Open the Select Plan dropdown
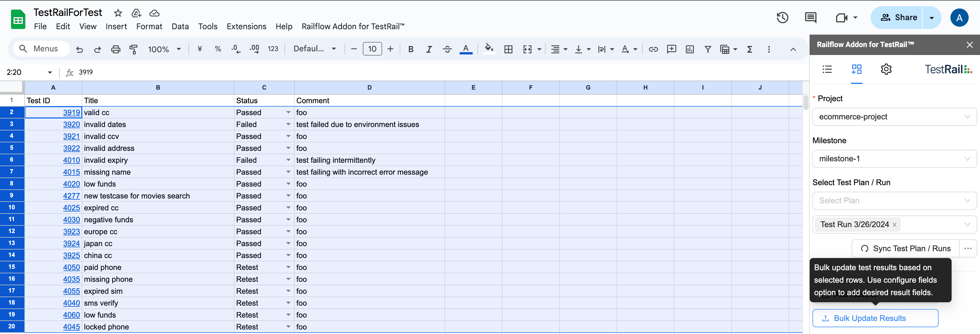 coord(894,201)
